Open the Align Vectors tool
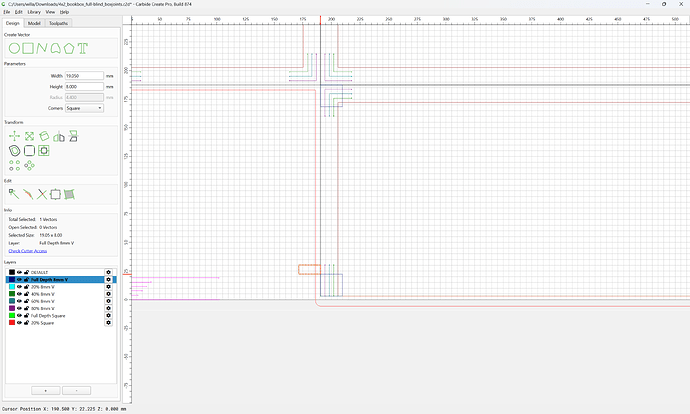Image resolution: width=690 pixels, height=414 pixels. (44, 151)
